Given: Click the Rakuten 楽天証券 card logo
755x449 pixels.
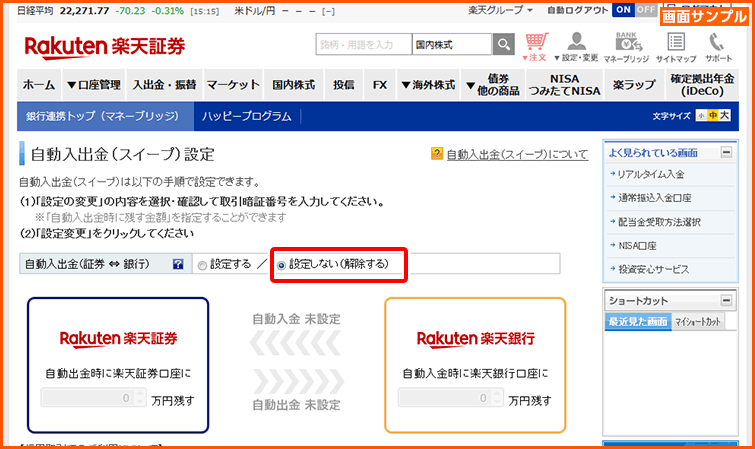Looking at the screenshot, I should click(x=118, y=339).
